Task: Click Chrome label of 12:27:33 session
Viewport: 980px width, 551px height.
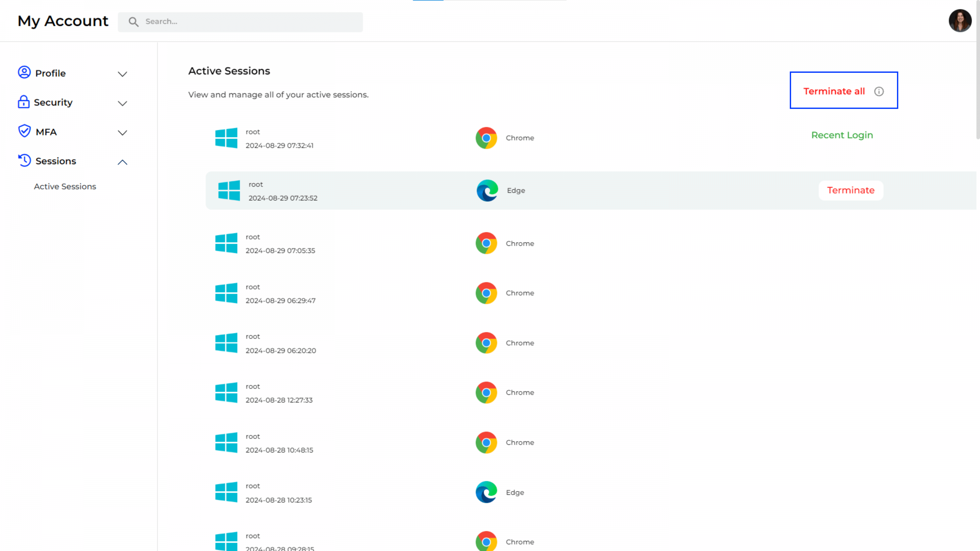Action: click(520, 393)
